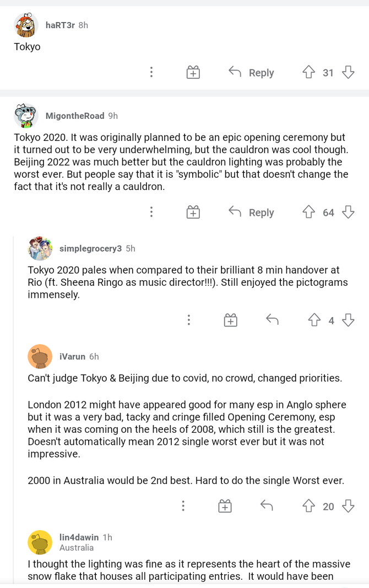
Task: Award iVarun's comment with the gift icon
Action: coord(225,506)
